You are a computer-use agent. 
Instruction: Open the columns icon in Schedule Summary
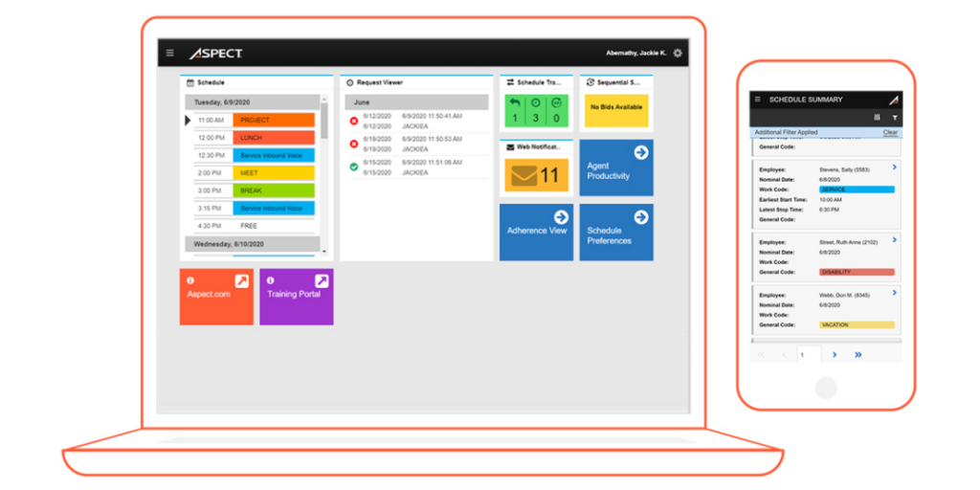click(877, 118)
